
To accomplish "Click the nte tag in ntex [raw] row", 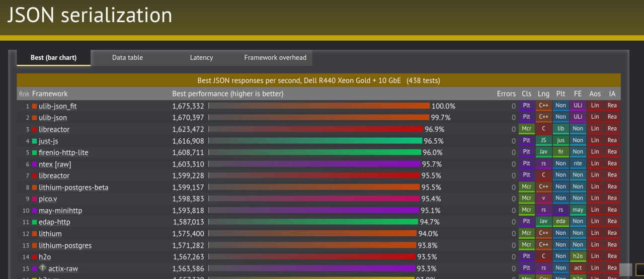I will click(x=578, y=164).
